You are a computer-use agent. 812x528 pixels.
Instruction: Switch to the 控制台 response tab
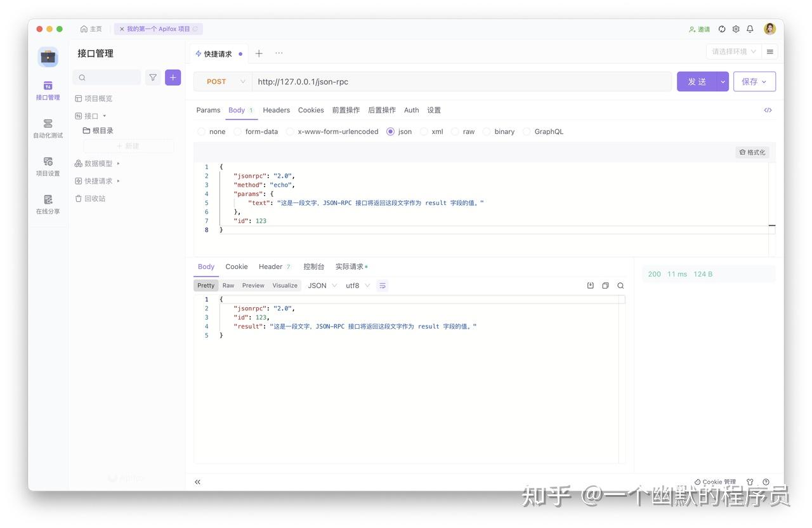point(313,267)
